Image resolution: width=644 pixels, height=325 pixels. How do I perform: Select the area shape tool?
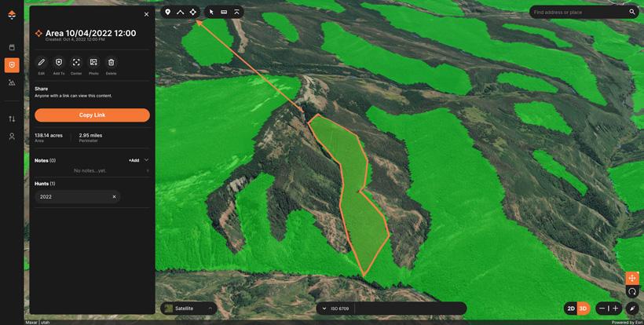click(x=193, y=12)
